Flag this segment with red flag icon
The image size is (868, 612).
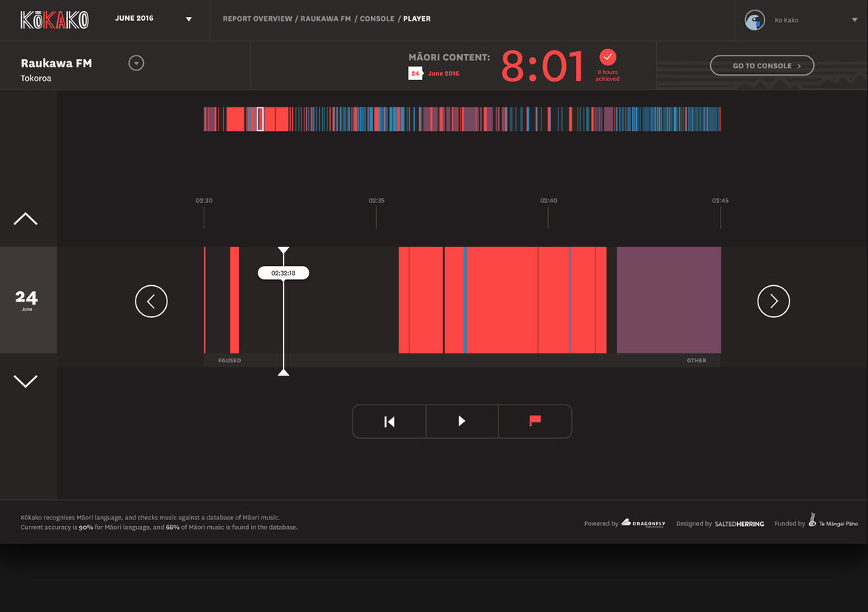click(x=535, y=422)
